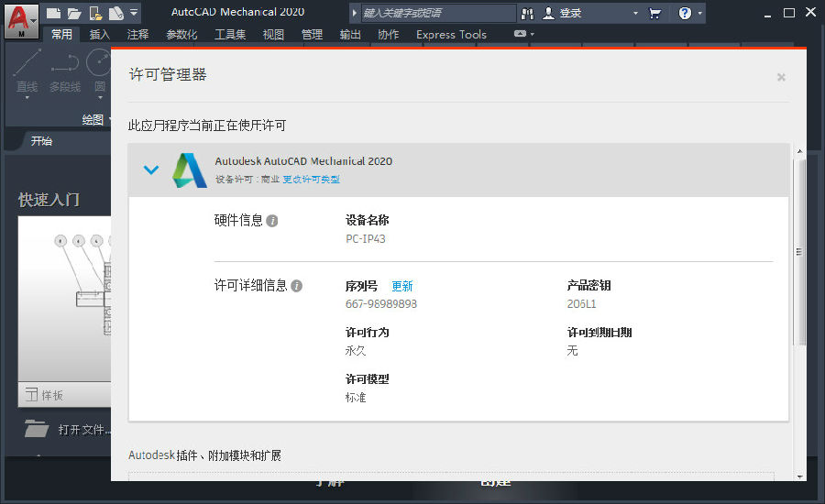Click the Autodesk AutoCAD Mechanical 2020 license title
This screenshot has width=825, height=504.
click(303, 161)
